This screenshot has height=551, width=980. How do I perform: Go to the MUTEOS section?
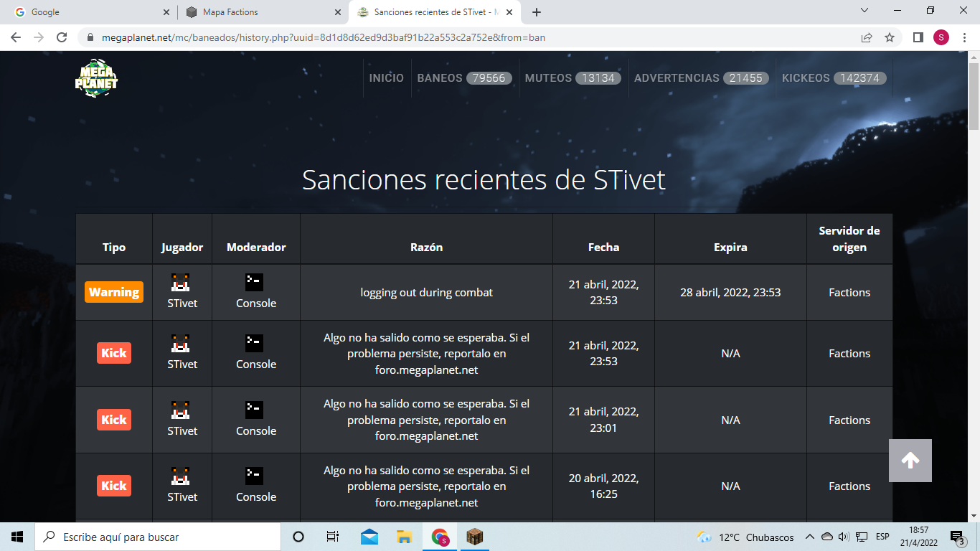tap(570, 78)
